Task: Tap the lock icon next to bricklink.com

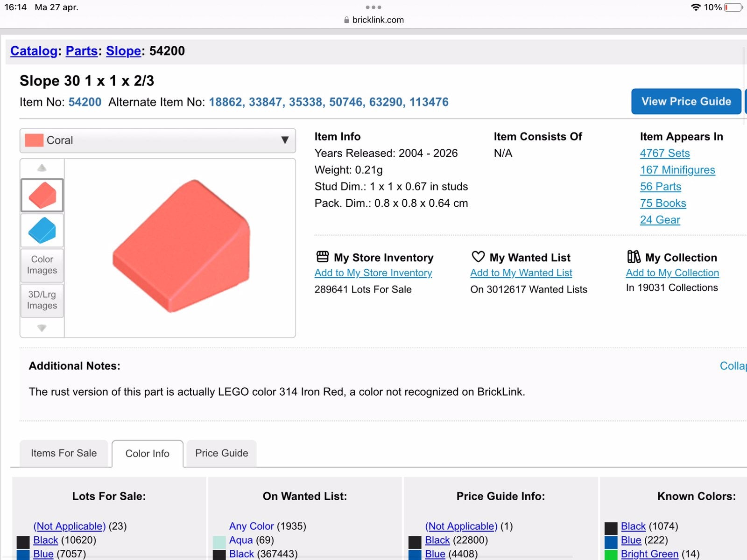Action: coord(346,20)
